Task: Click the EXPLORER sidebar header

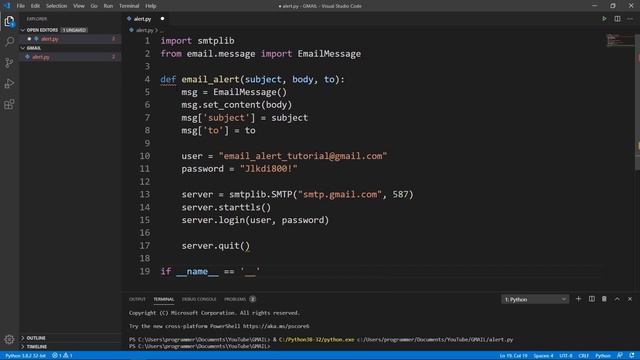Action: (37, 19)
